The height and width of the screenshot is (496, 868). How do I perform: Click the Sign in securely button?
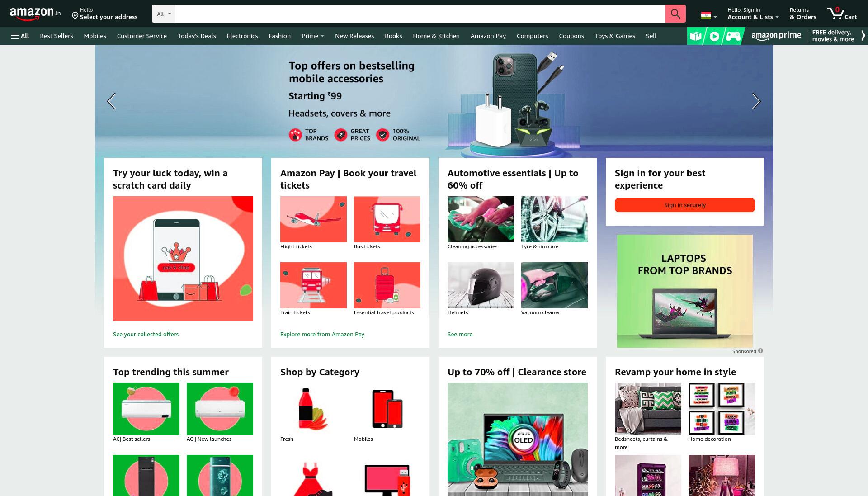point(685,205)
